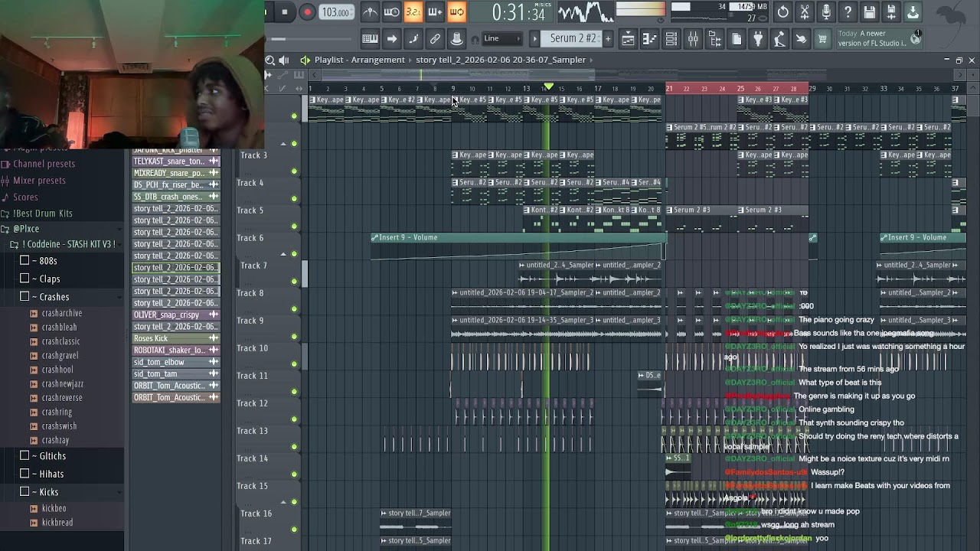The image size is (980, 551).
Task: Collapse the ! Coddeine - STASH KIT V3 folder
Action: coord(69,244)
